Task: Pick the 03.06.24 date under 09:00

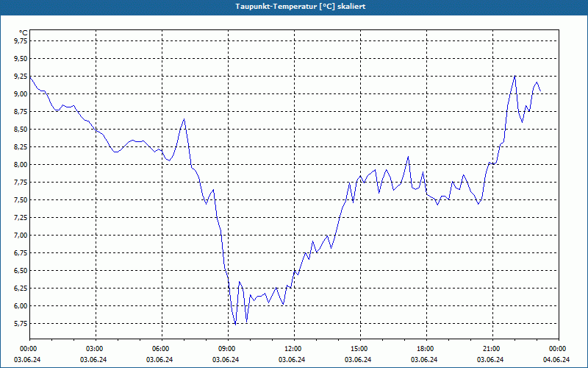Action: 226,359
